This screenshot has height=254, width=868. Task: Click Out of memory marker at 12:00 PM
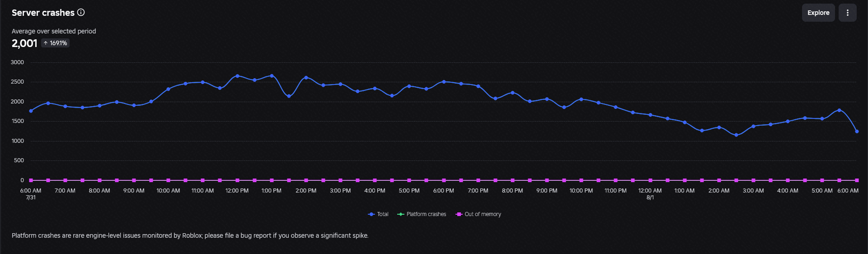tap(237, 180)
